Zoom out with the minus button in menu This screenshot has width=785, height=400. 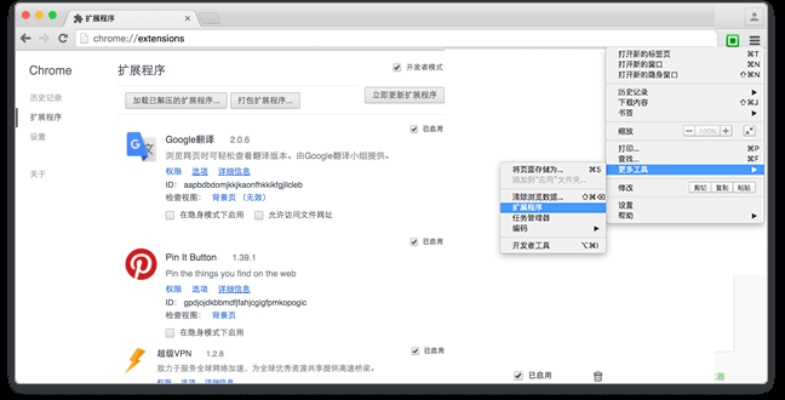pyautogui.click(x=689, y=131)
